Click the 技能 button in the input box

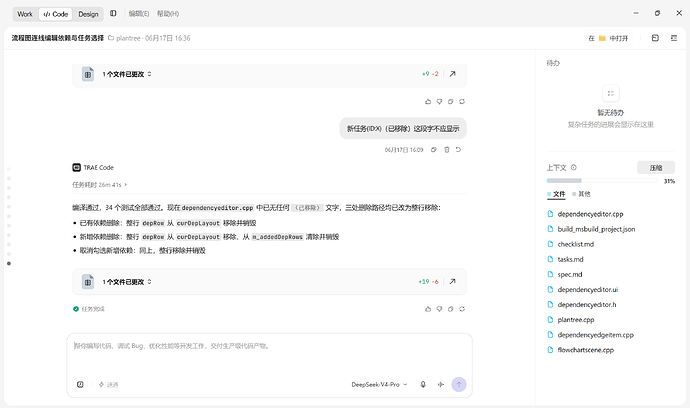(108, 385)
